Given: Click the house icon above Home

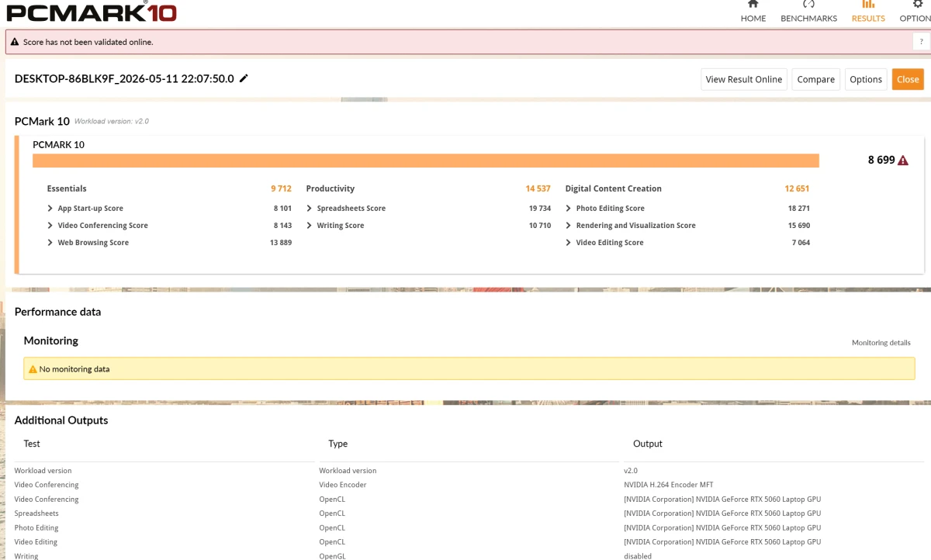Looking at the screenshot, I should coord(753,4).
